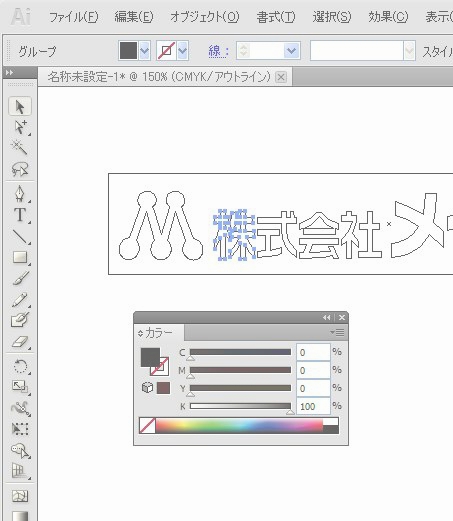
Task: Open the brush definition dropdown arrow
Action: tap(409, 51)
